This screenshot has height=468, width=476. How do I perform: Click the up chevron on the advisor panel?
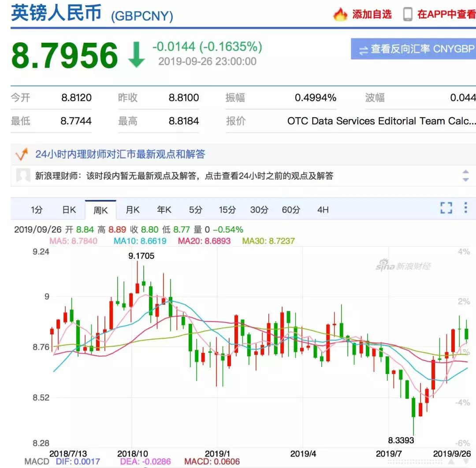[465, 171]
